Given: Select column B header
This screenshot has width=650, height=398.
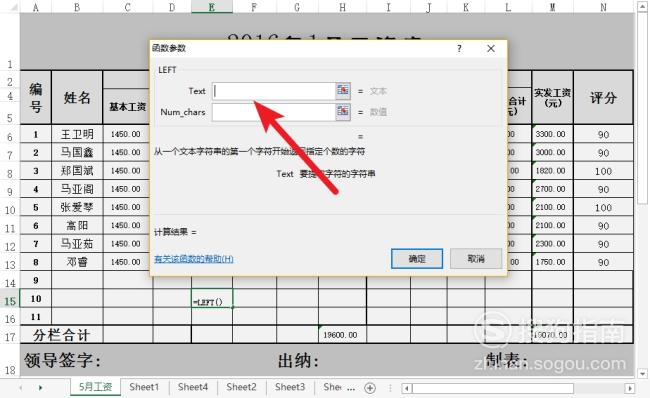Looking at the screenshot, I should [x=77, y=7].
